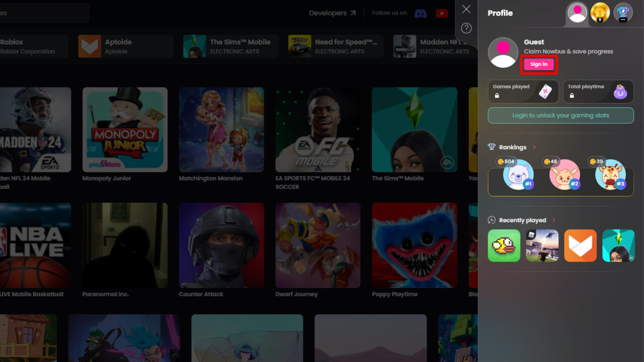Viewport: 644px width, 362px height.
Task: Click the help question mark icon
Action: pos(465,28)
